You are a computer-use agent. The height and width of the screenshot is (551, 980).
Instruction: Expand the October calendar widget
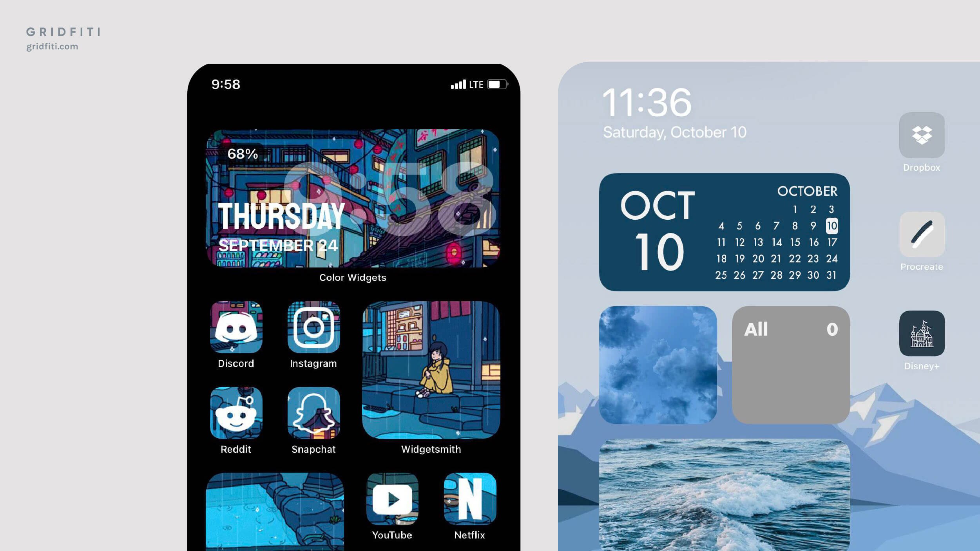click(724, 232)
